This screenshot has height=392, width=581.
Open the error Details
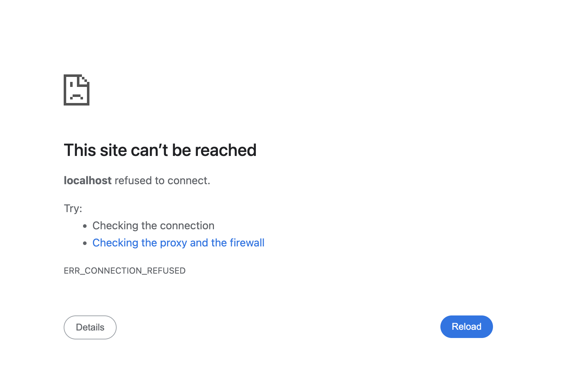click(90, 327)
